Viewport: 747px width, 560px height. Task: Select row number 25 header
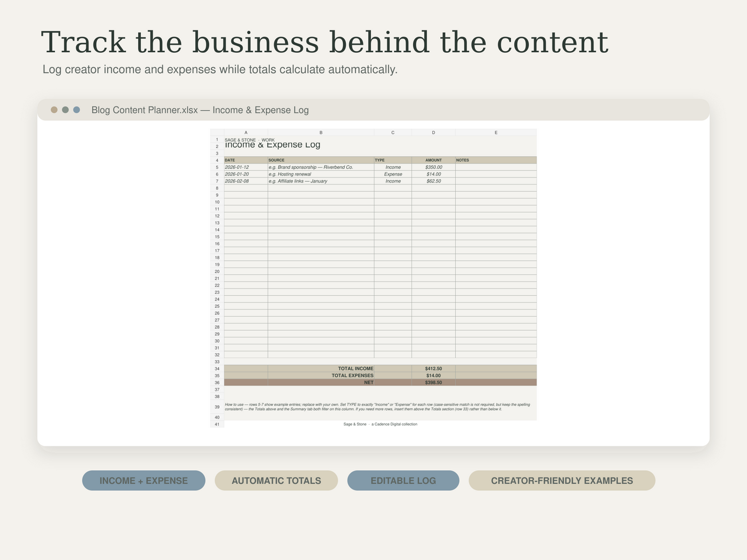click(217, 306)
